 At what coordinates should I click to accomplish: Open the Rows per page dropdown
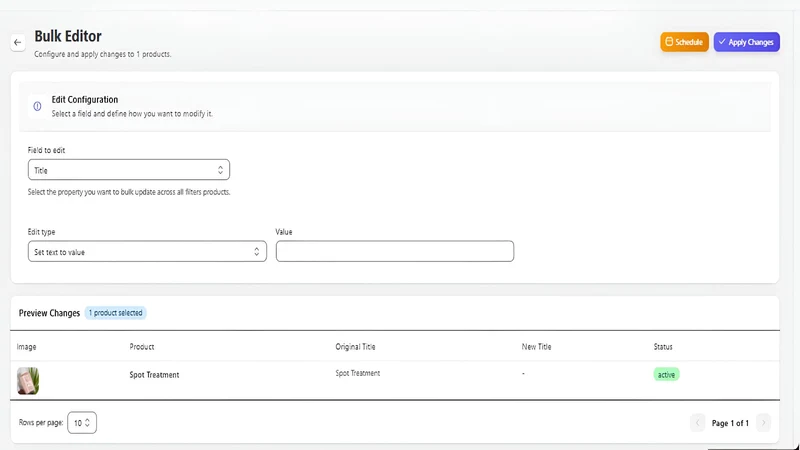click(x=82, y=422)
